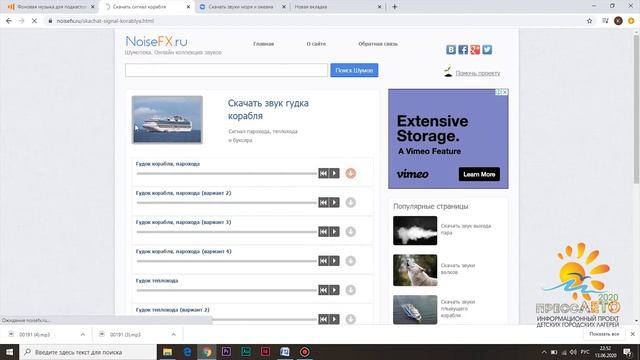Download 'Гудок корабля, парохода (вариант 3)'
Screen dimensions: 640x360
351,232
